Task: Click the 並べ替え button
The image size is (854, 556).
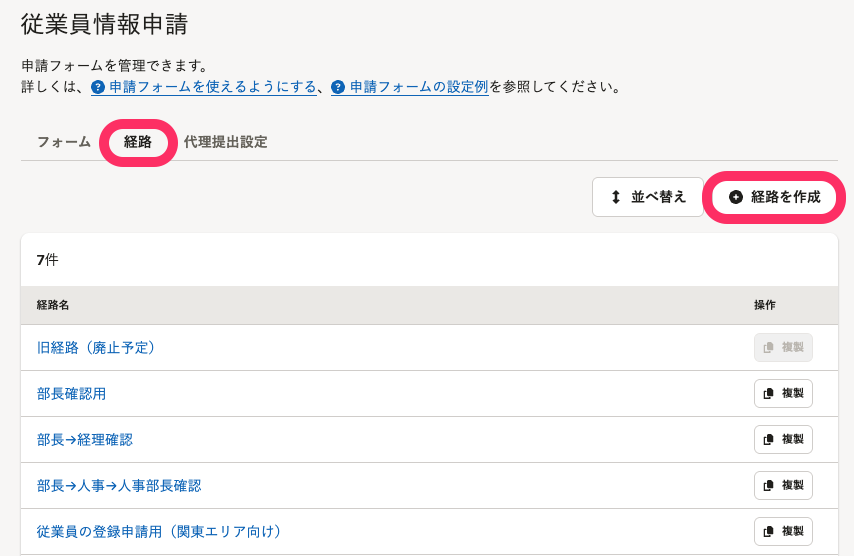Action: (x=648, y=197)
